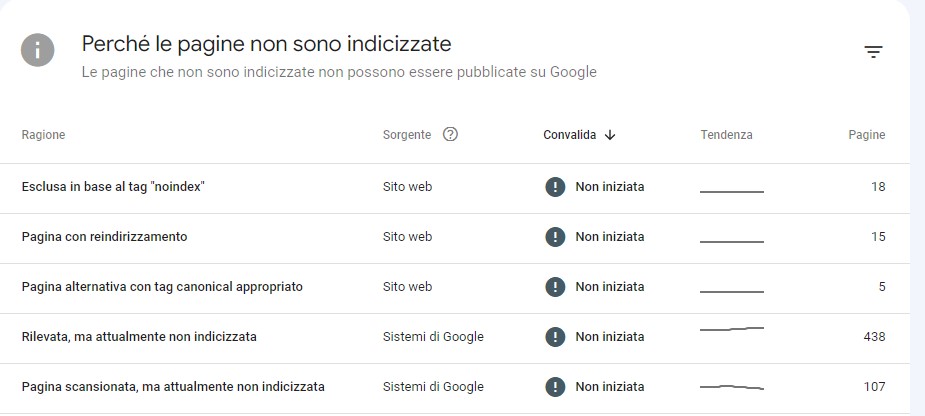Sort by the Ragione column header
Viewport: 925px width, 416px height.
44,135
